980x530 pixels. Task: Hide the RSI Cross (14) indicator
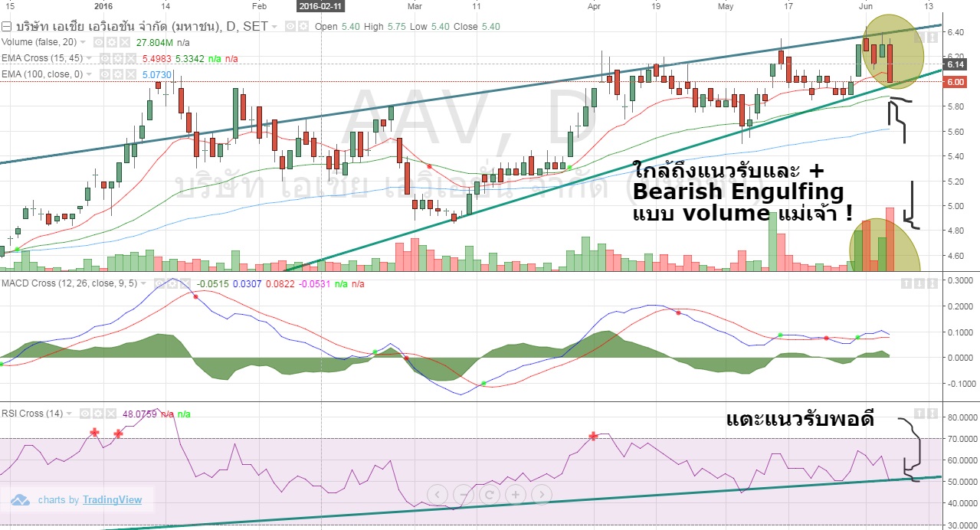(85, 414)
